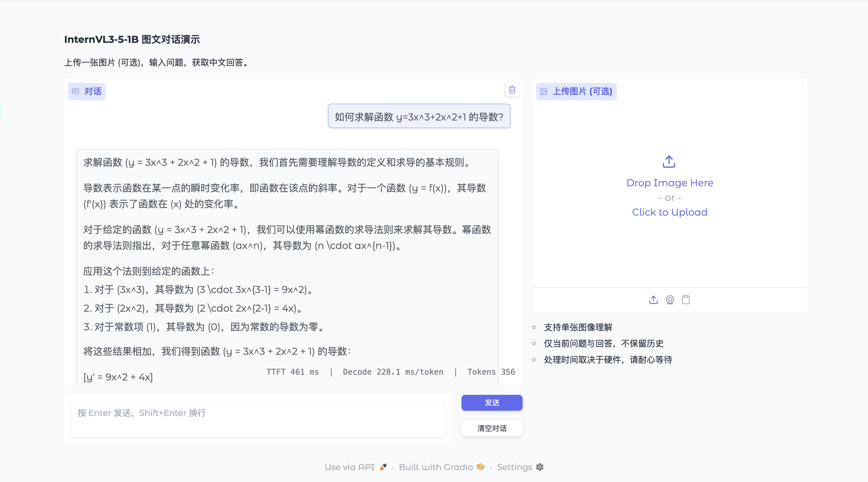The image size is (868, 482).
Task: Click the 清空对话 button
Action: click(x=492, y=428)
